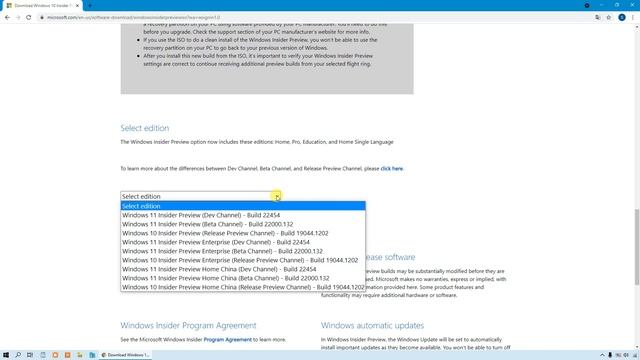Screen dimensions: 640x360
Task: Click the browser forward arrow
Action: 18,18
